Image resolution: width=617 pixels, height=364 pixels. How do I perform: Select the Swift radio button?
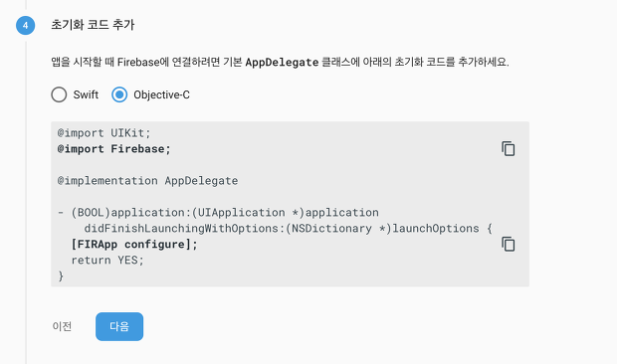click(59, 94)
